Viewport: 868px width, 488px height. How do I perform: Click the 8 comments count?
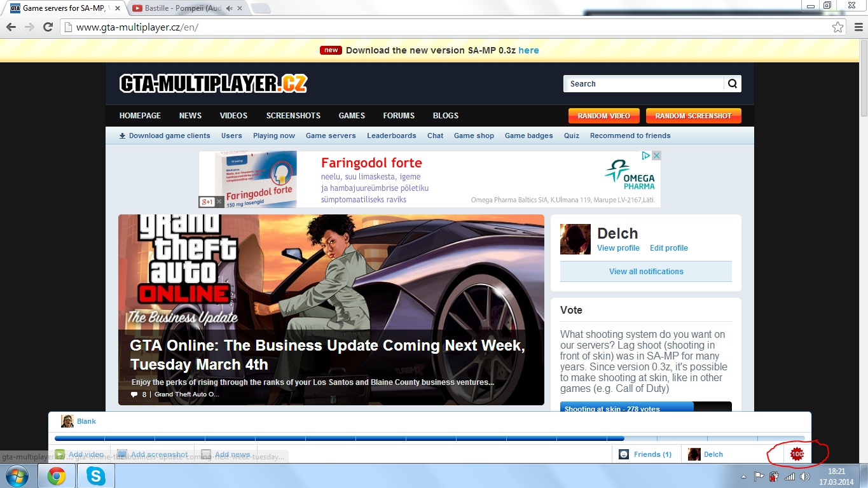(139, 394)
